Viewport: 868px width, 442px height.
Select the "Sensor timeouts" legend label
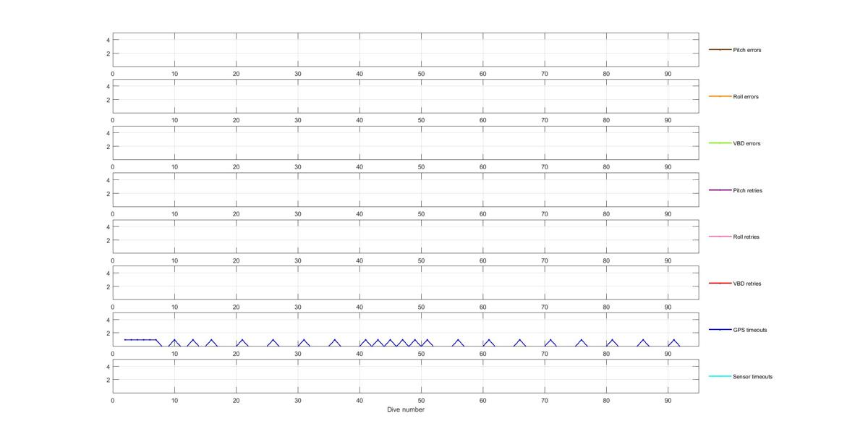click(752, 377)
